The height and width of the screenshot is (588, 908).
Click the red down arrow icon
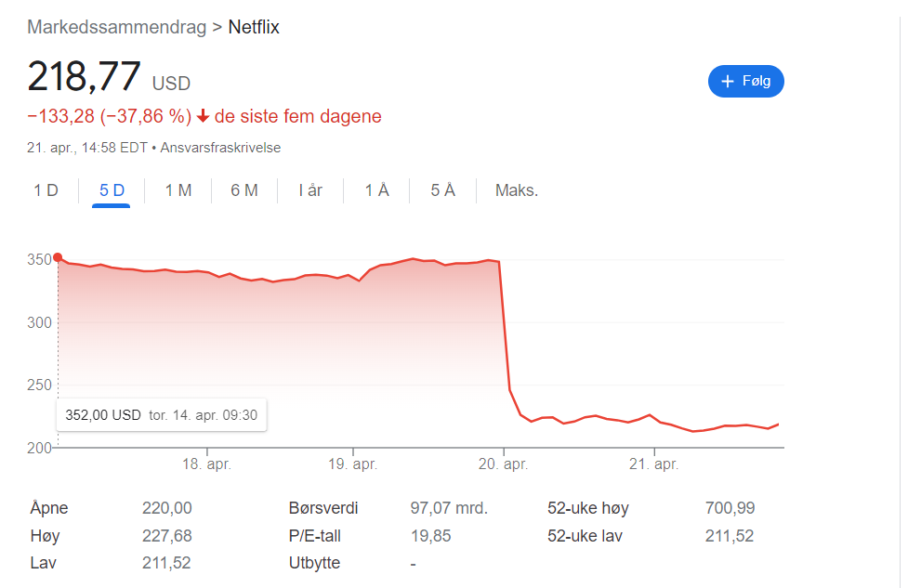(x=203, y=117)
